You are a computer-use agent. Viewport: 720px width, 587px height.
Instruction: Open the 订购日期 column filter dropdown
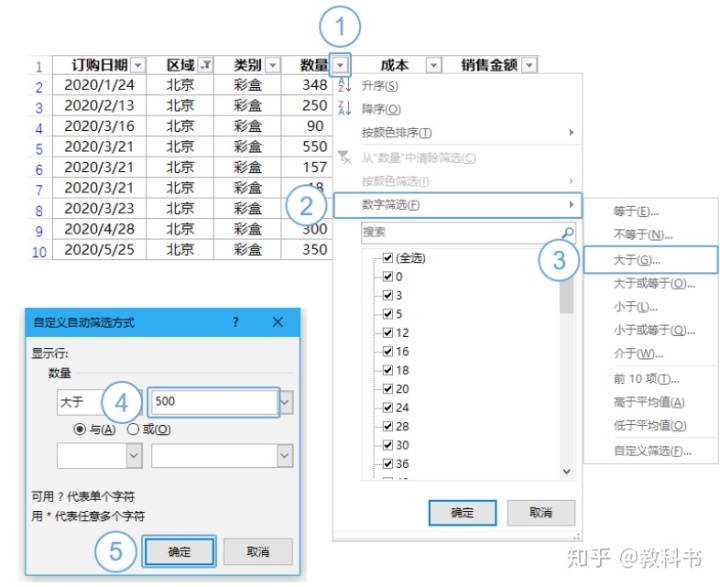pos(138,65)
